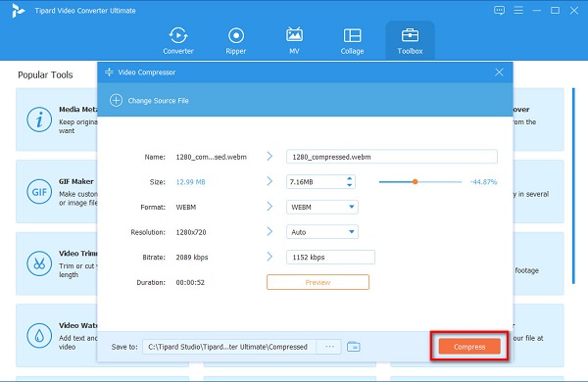Image resolution: width=588 pixels, height=382 pixels.
Task: Close the Video Compressor dialog
Action: [499, 72]
